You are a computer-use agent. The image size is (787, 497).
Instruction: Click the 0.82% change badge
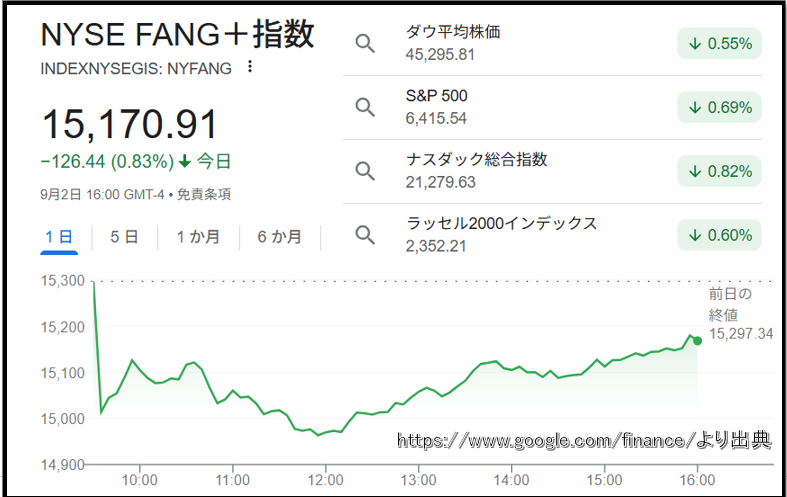click(719, 171)
